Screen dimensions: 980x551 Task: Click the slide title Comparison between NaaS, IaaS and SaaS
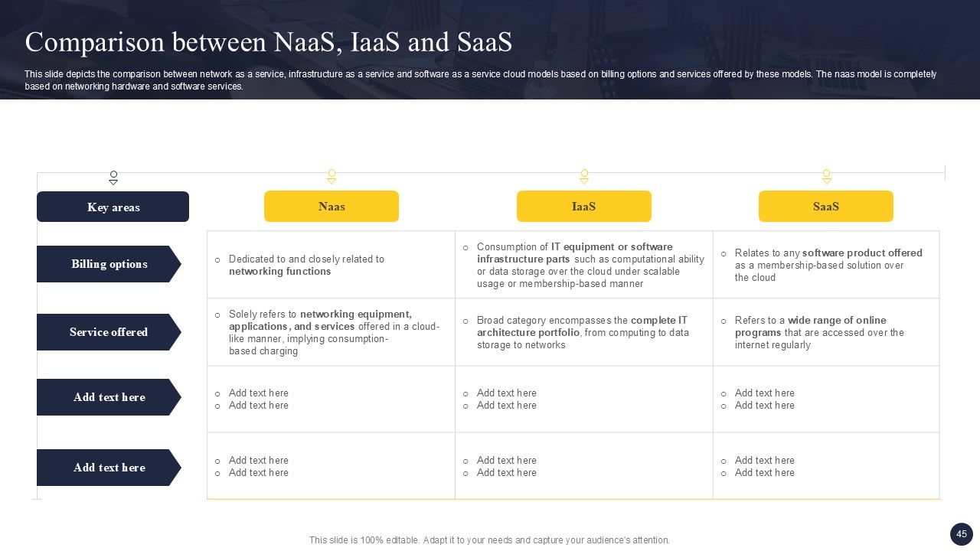coord(269,43)
